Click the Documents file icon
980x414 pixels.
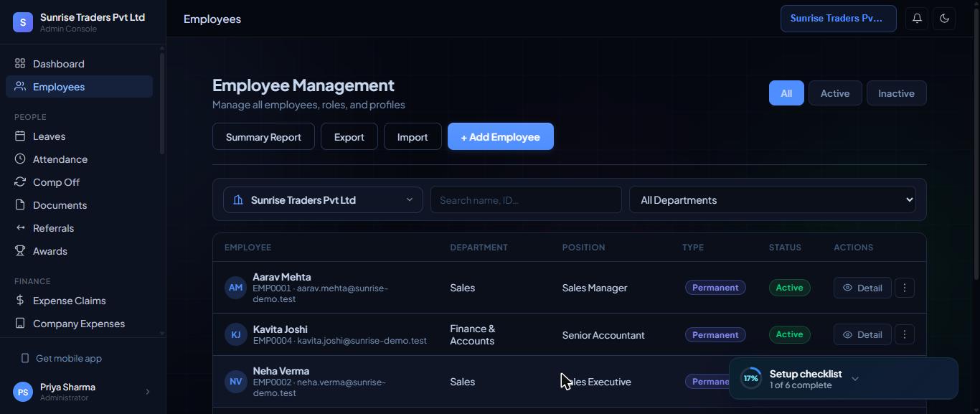(x=20, y=205)
